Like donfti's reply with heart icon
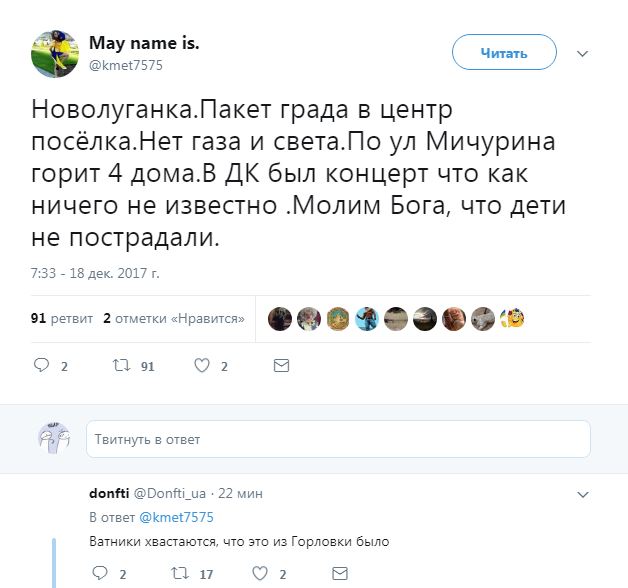Viewport: 628px width, 588px height. click(x=260, y=574)
